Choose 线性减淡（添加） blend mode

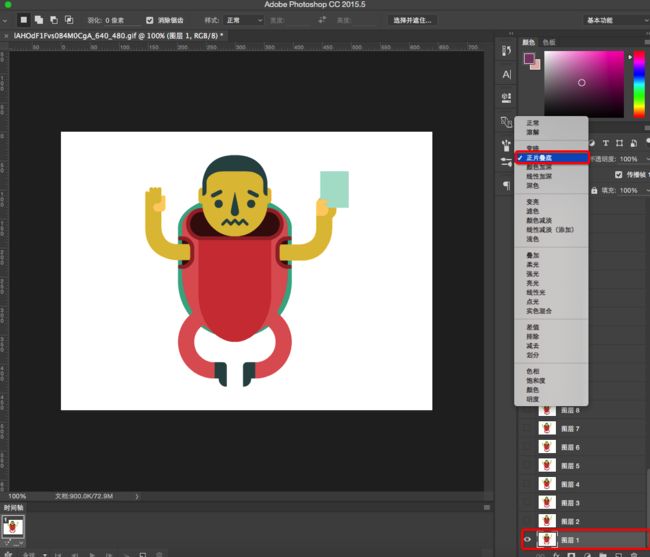[x=551, y=230]
